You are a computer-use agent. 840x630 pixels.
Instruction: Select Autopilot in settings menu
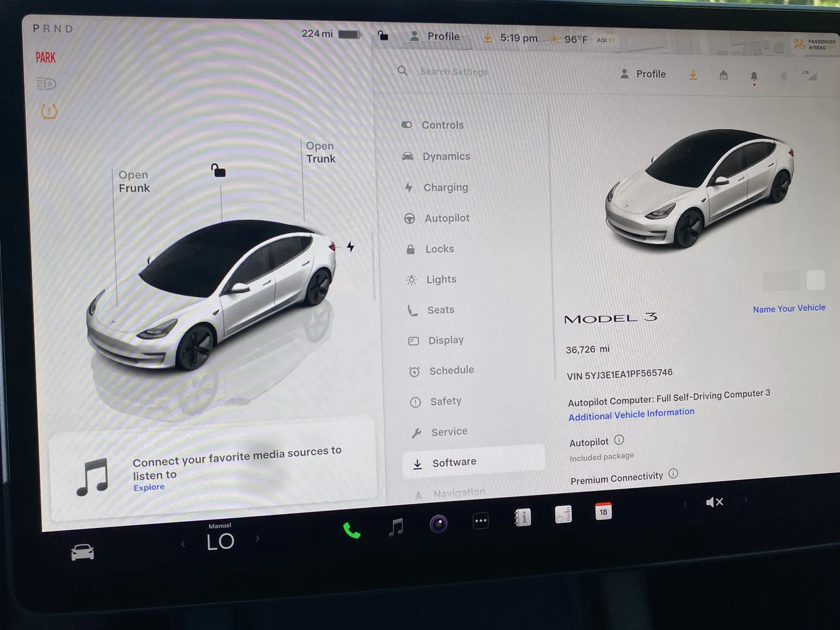[x=447, y=218]
